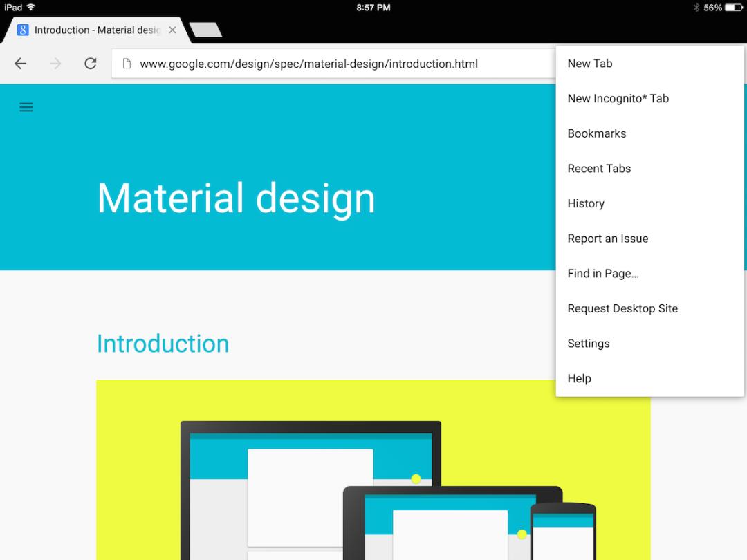Viewport: 747px width, 560px height.
Task: Open Bookmarks from the menu
Action: point(596,133)
